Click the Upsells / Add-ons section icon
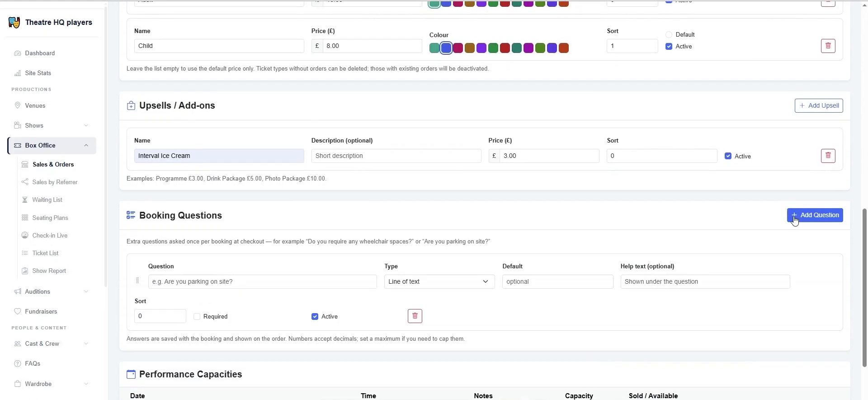The height and width of the screenshot is (400, 868). pyautogui.click(x=131, y=105)
